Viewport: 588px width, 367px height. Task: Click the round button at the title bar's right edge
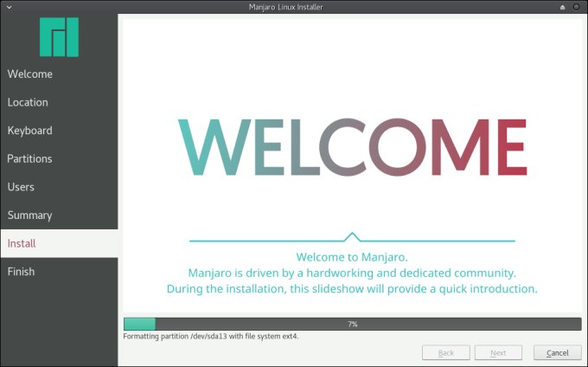point(577,7)
